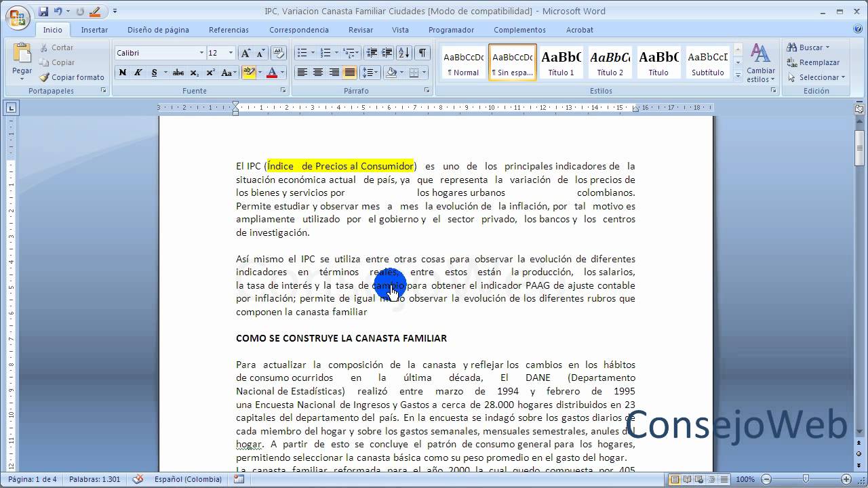The height and width of the screenshot is (488, 868).
Task: Expand the styles gallery more button
Action: point(738,77)
